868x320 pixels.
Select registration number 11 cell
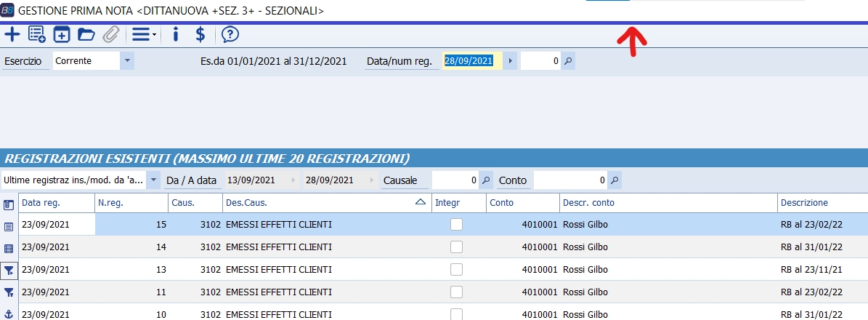click(x=131, y=292)
